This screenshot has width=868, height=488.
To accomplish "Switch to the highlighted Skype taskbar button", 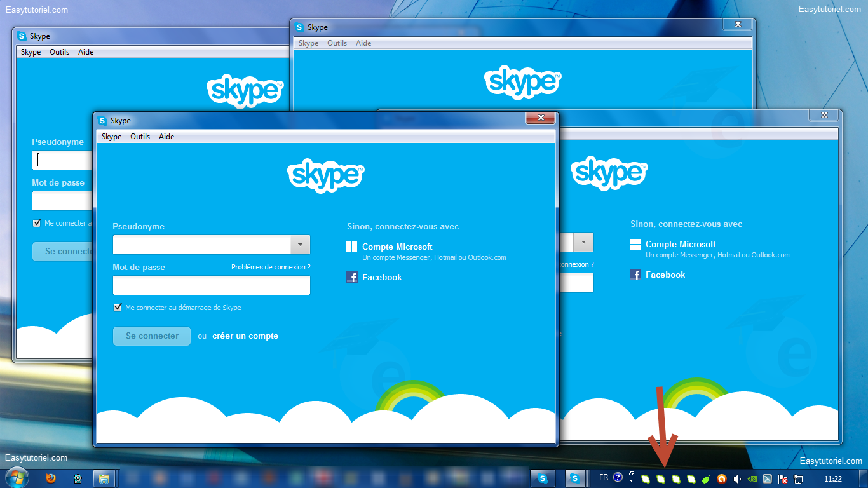I will 575,478.
